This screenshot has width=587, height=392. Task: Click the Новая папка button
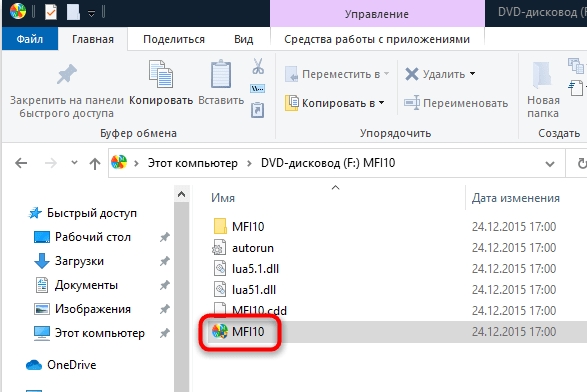(x=543, y=90)
